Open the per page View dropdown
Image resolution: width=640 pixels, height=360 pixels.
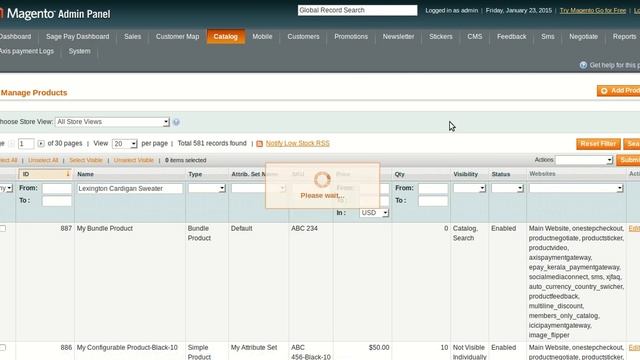point(124,144)
